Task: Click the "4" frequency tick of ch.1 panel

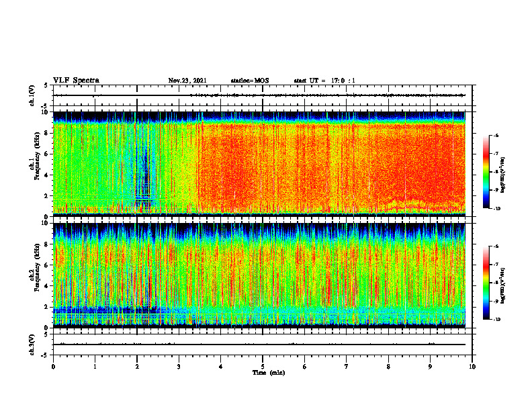Action: click(x=47, y=175)
